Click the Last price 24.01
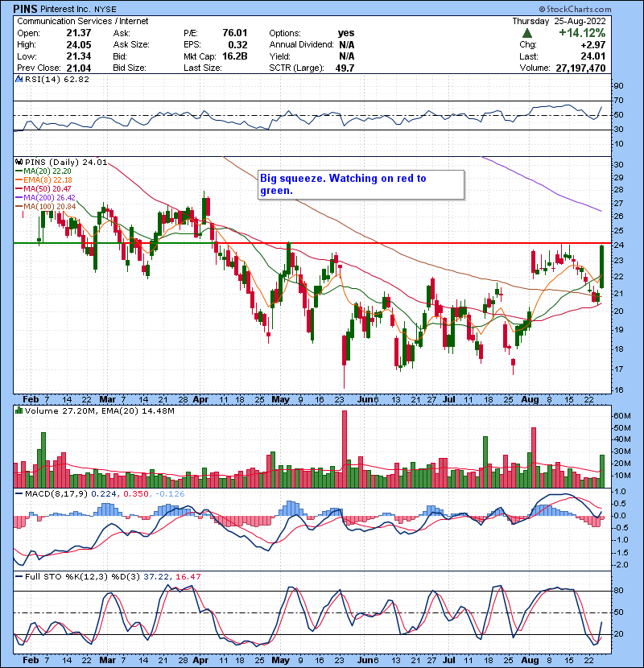 [x=592, y=56]
